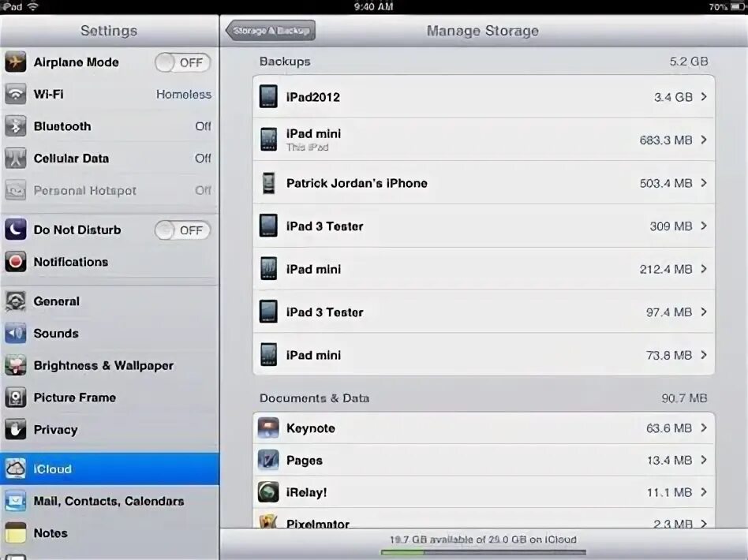The image size is (748, 560).
Task: Tap the 9:40 AM clock in status bar
Action: [373, 6]
